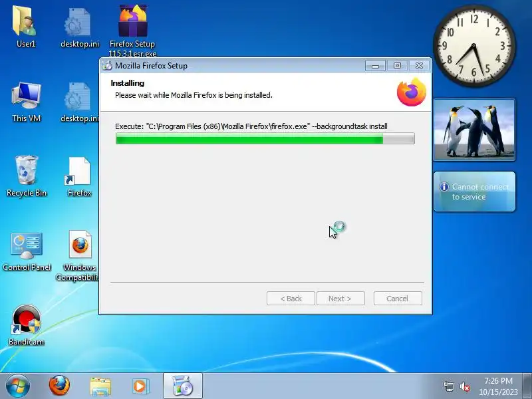Maximize the Mozilla Firefox Setup window
The image size is (532, 399).
397,66
